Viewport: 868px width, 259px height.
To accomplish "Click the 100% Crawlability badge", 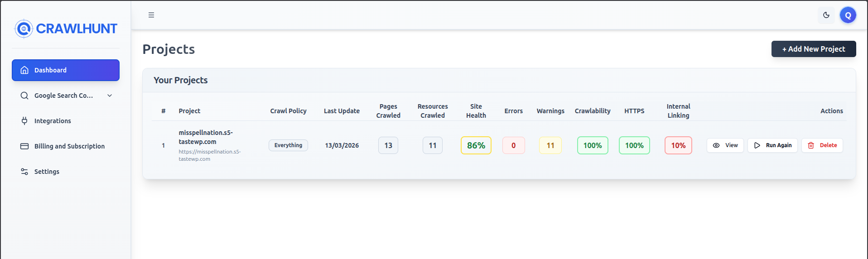I will point(592,145).
